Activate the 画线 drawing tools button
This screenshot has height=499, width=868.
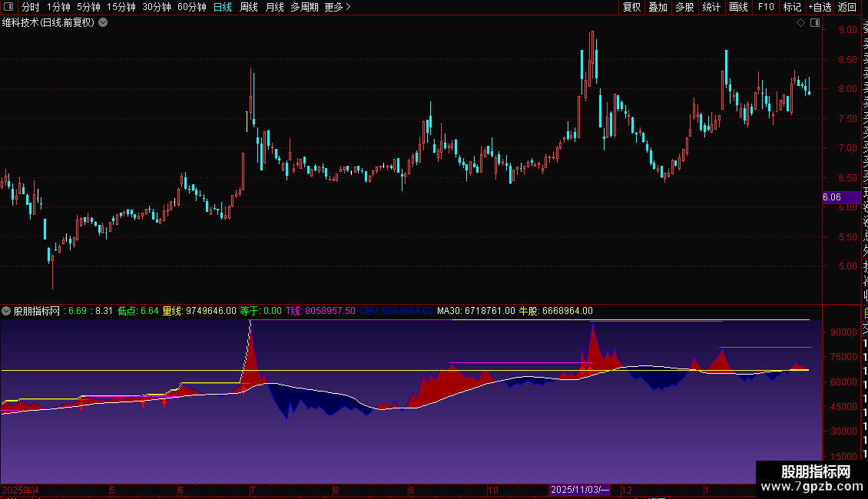pos(738,7)
